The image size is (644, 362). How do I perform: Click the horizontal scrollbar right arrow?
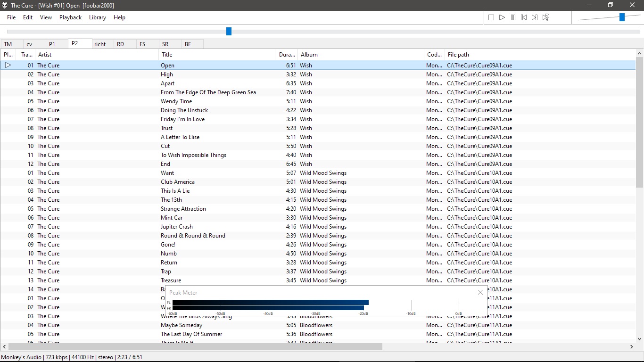pyautogui.click(x=631, y=347)
